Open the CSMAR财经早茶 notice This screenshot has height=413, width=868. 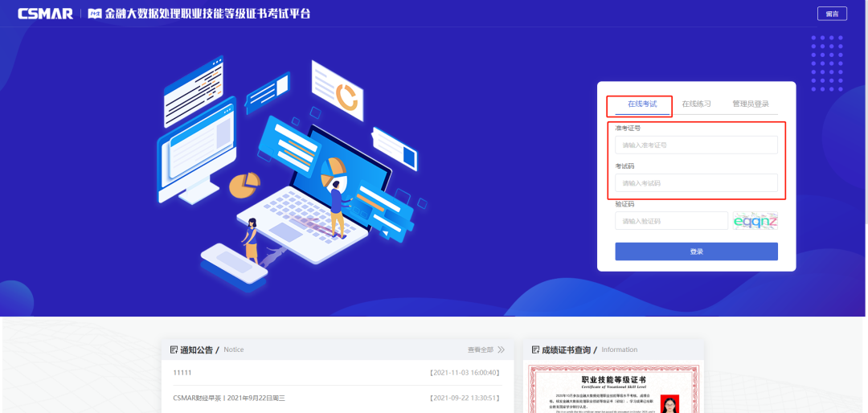click(x=229, y=398)
